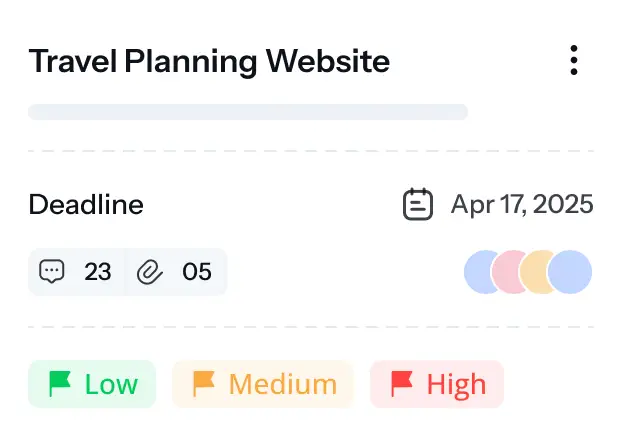Select the Medium priority tag
620x448 pixels.
tap(263, 384)
